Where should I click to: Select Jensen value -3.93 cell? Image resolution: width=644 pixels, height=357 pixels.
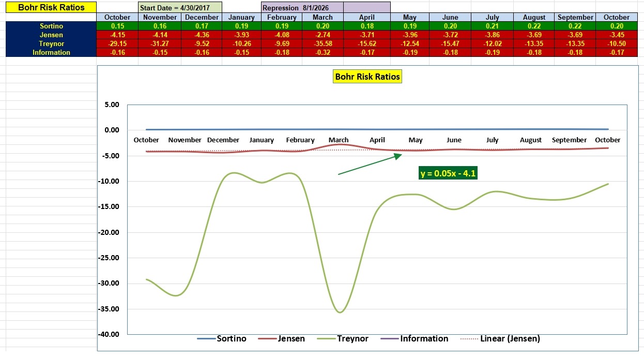click(x=241, y=35)
